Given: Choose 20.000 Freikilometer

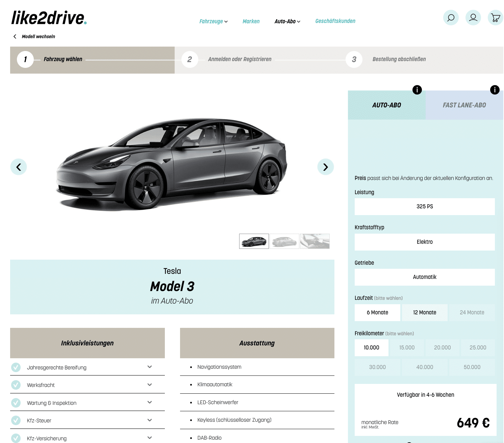Looking at the screenshot, I should click(443, 348).
